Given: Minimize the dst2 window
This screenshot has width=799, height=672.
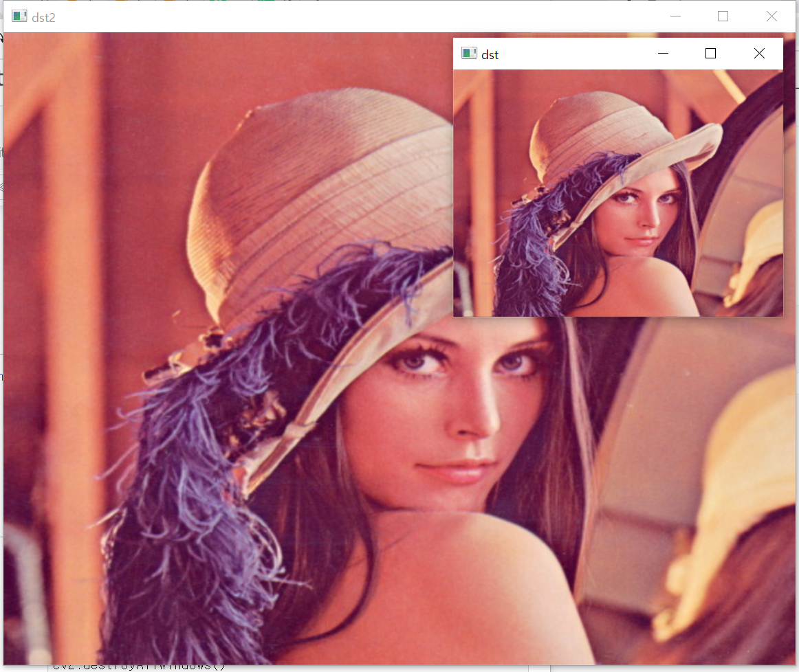Looking at the screenshot, I should click(x=676, y=16).
